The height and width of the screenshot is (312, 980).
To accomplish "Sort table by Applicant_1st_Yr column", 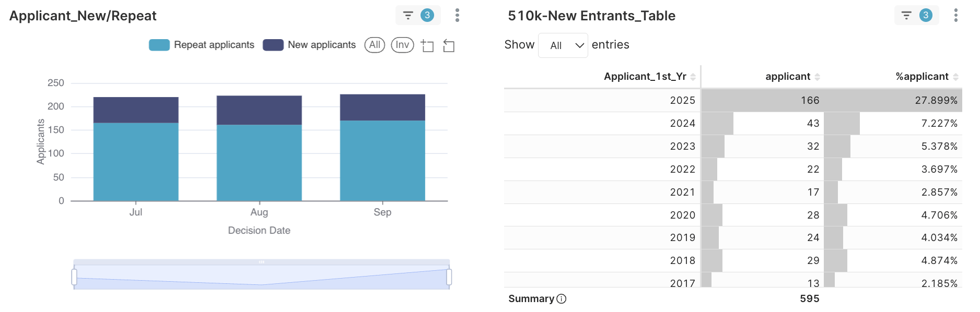I will 645,77.
